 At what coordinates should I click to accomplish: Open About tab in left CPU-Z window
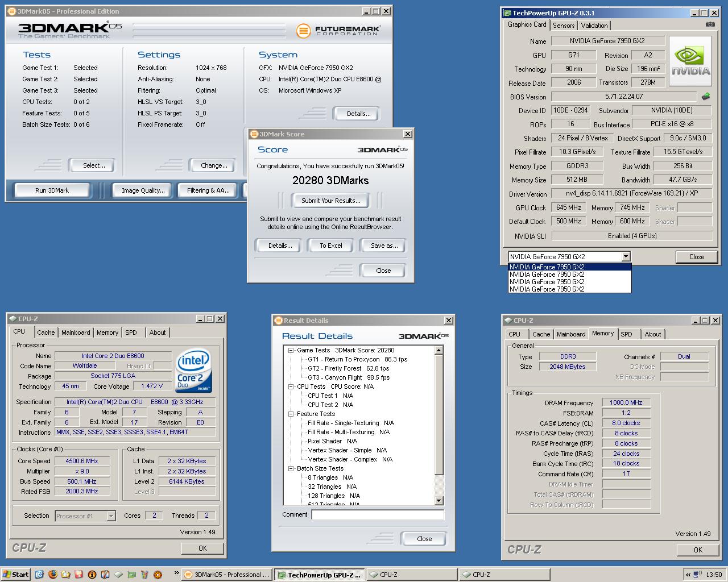158,332
